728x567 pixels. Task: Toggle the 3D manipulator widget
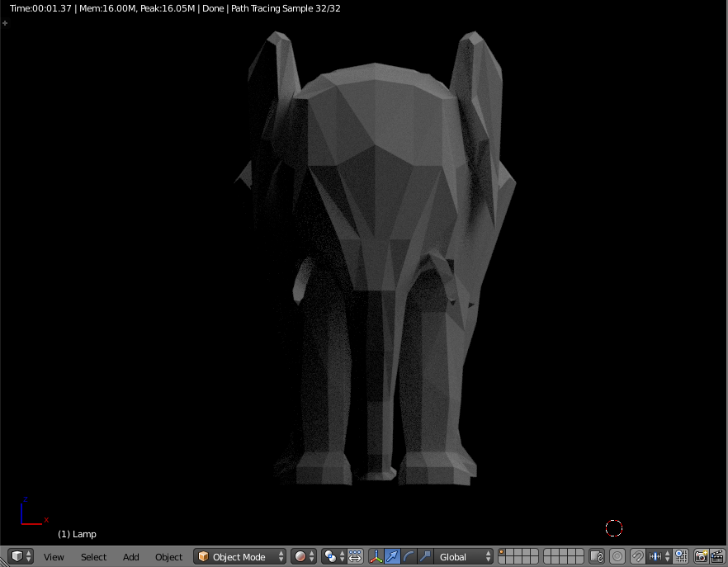pyautogui.click(x=376, y=556)
